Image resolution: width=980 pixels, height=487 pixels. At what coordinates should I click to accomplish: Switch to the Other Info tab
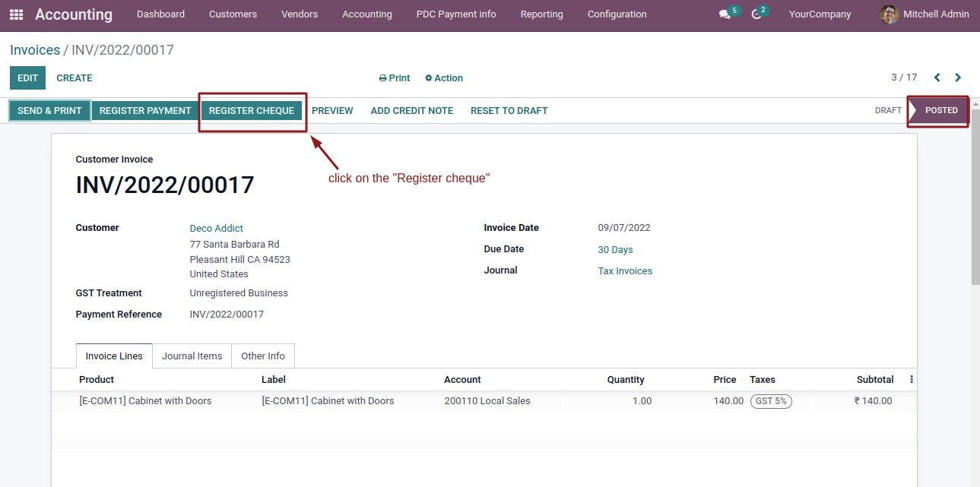(x=263, y=356)
